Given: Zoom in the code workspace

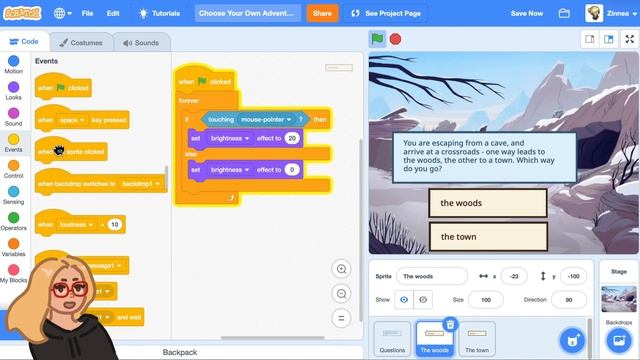Looking at the screenshot, I should pyautogui.click(x=341, y=269).
